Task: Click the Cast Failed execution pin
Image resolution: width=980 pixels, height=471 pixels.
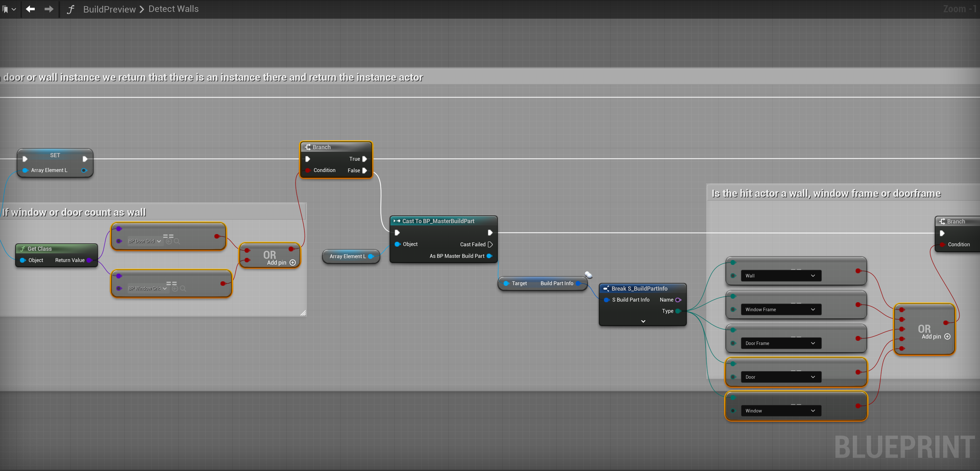Action: point(490,244)
